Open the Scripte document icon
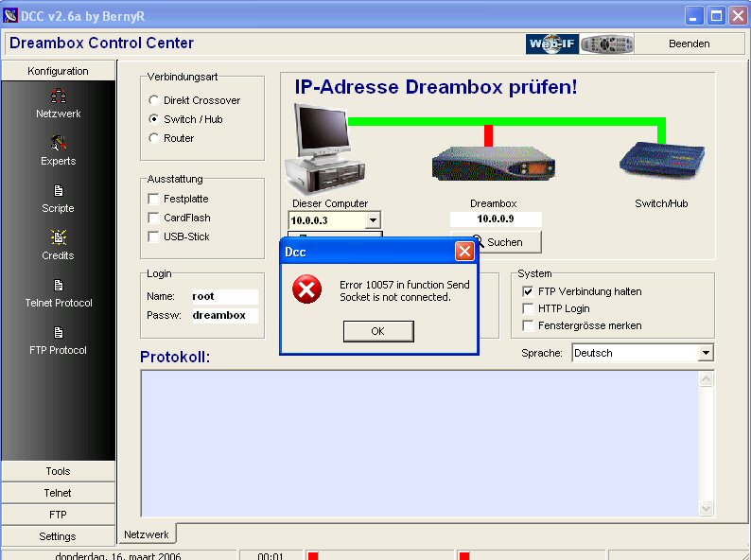The image size is (751, 560). click(x=59, y=191)
